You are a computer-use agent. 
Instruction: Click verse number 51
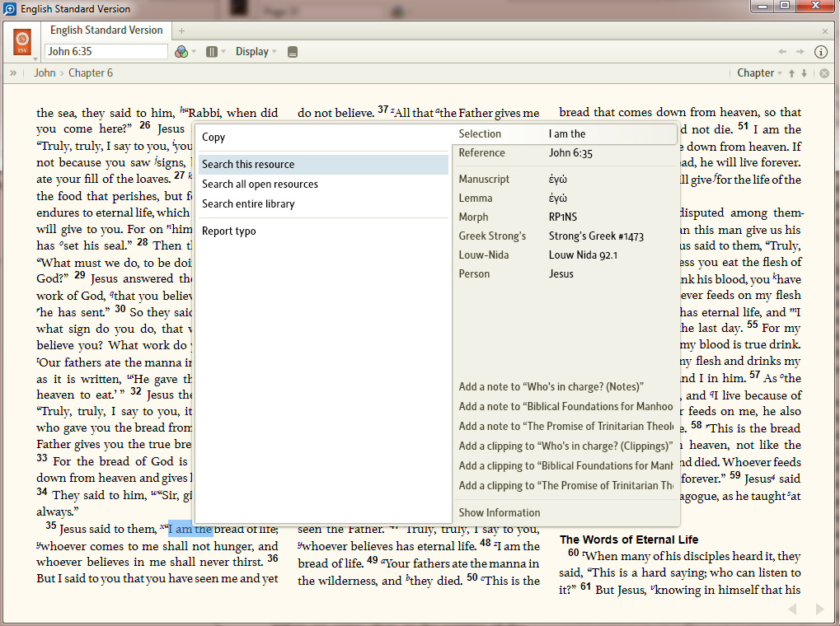point(743,126)
